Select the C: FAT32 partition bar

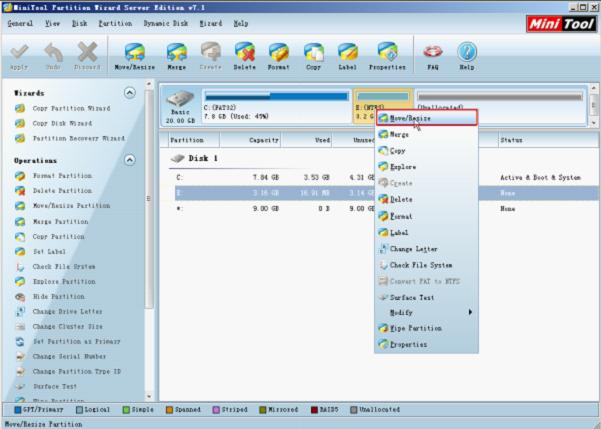pyautogui.click(x=276, y=106)
